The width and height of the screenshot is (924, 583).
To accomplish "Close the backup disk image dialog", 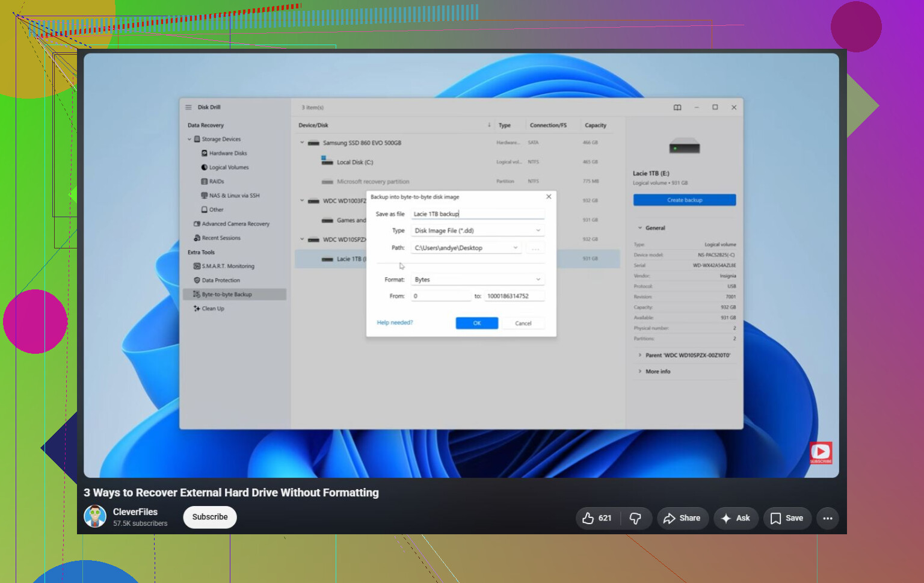I will click(x=549, y=197).
